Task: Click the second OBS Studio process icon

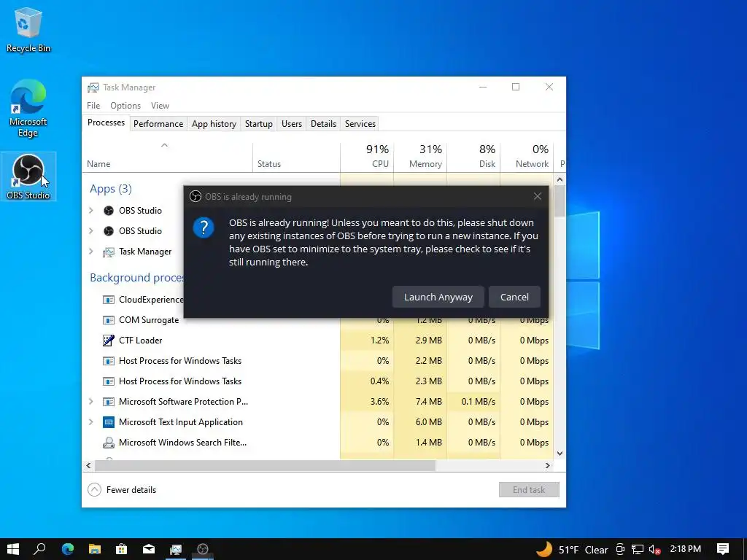Action: (109, 231)
